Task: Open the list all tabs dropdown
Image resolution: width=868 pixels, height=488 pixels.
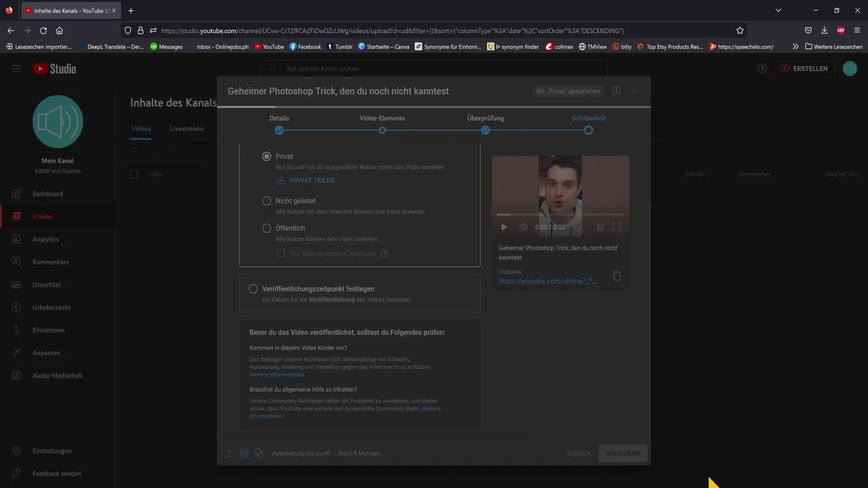Action: point(778,10)
